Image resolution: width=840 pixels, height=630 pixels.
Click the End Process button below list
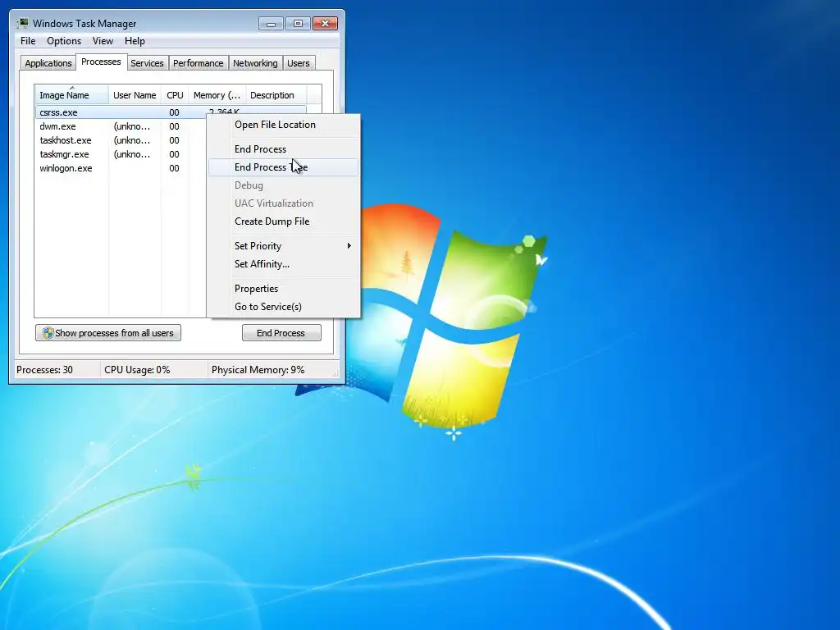pyautogui.click(x=281, y=333)
